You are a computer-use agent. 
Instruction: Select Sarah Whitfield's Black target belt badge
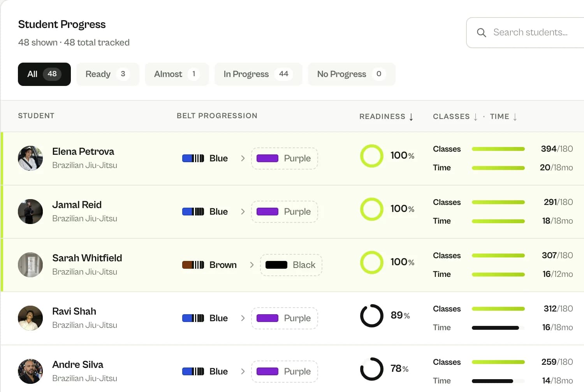coord(291,265)
